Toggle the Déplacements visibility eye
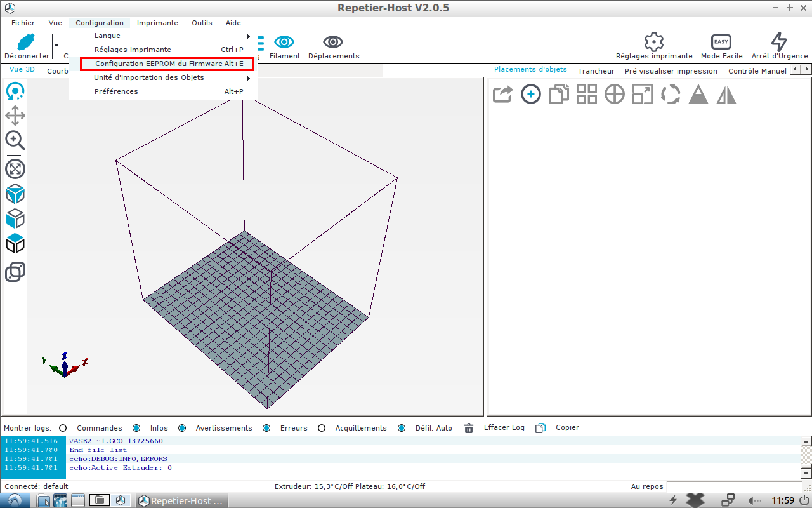This screenshot has width=812, height=508. [x=333, y=42]
